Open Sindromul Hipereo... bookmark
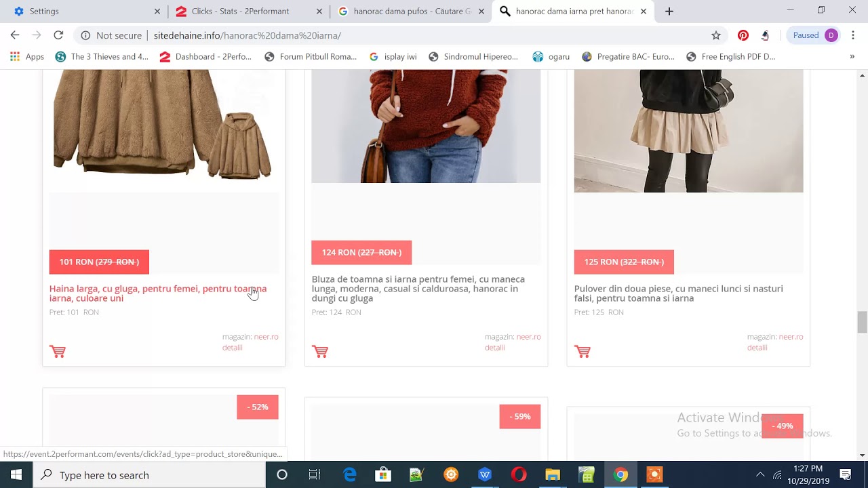This screenshot has height=488, width=868. tap(474, 57)
